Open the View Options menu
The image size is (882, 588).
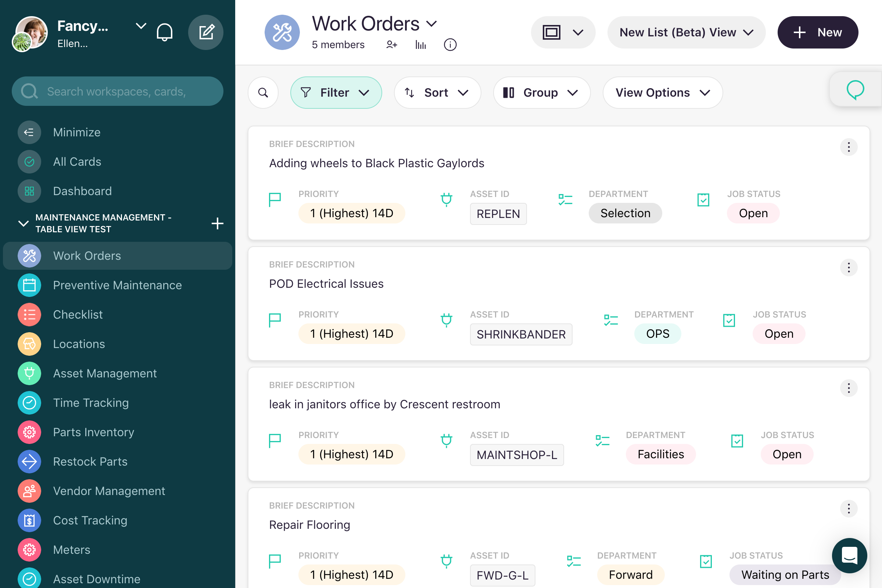tap(662, 93)
